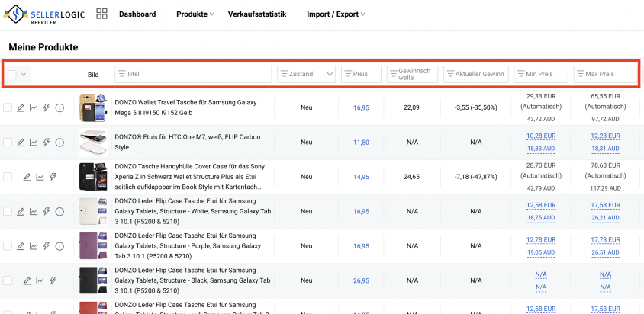The image size is (644, 314).
Task: Go to the Verkaufsstatistik menu item
Action: (x=257, y=14)
